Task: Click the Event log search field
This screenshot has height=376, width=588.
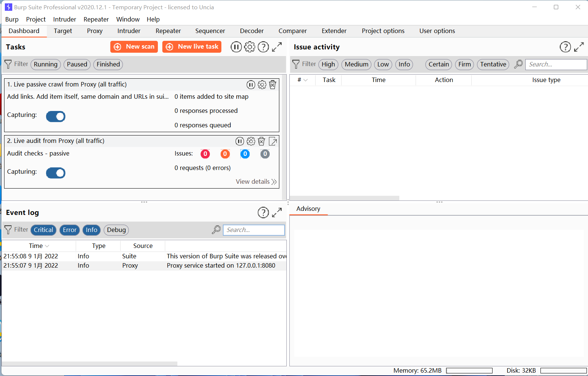Action: (x=254, y=230)
